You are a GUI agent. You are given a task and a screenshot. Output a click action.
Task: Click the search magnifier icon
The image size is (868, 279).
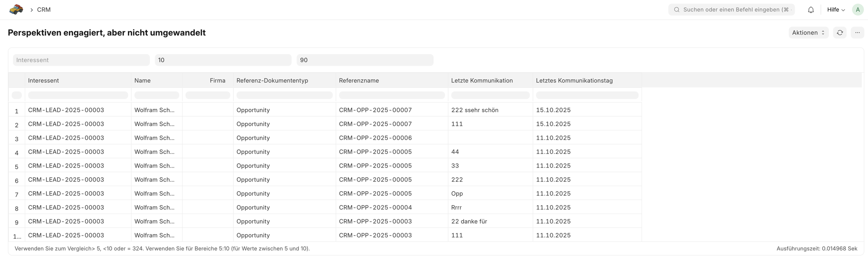(676, 10)
